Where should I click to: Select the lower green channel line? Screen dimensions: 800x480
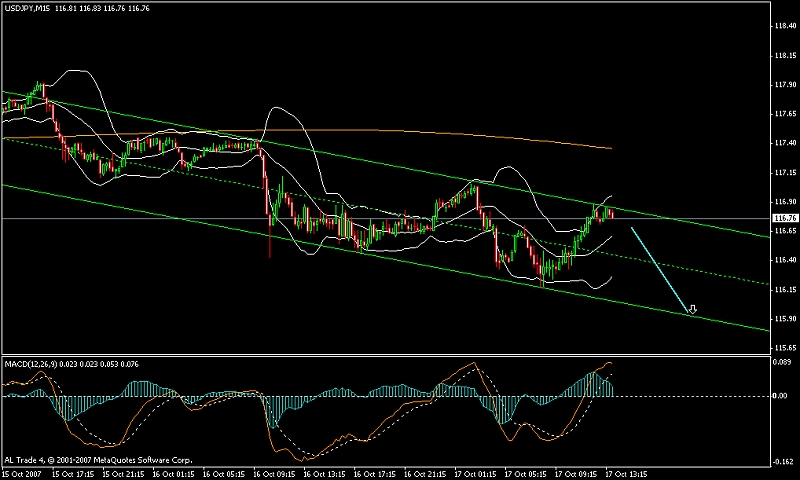(400, 260)
